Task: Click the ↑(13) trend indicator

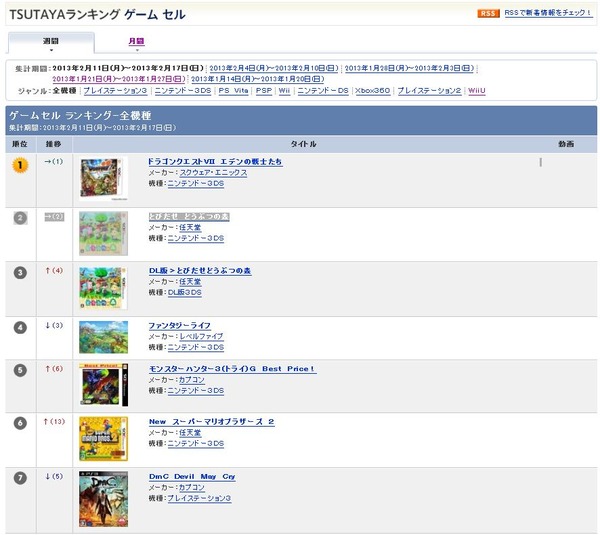Action: (x=55, y=421)
